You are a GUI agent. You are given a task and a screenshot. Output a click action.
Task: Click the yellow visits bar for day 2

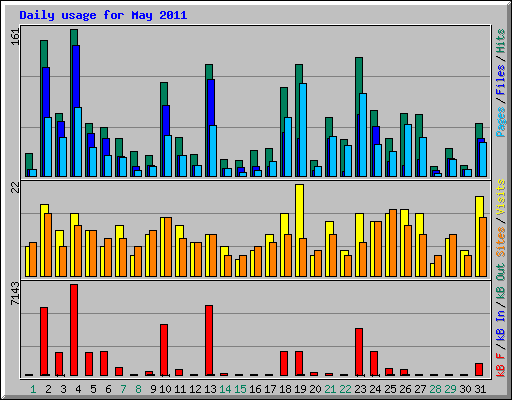44,209
